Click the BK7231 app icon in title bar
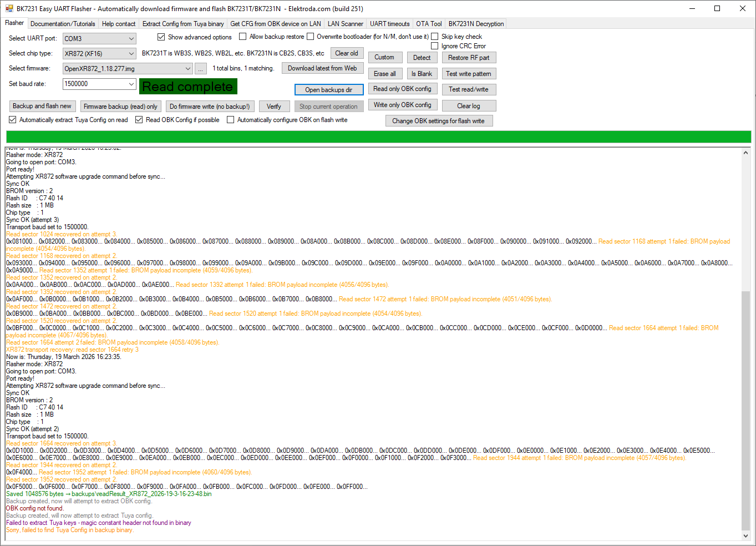The height and width of the screenshot is (546, 756). point(9,8)
